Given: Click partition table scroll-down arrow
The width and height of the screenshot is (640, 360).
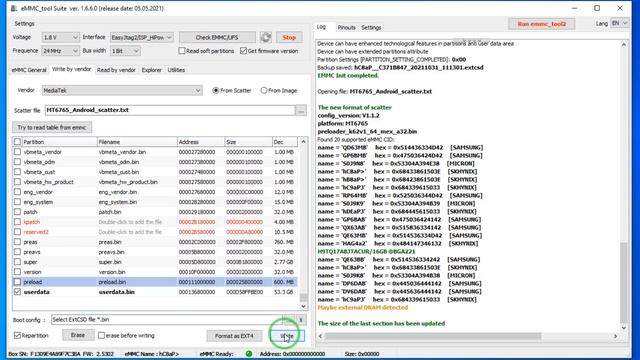Looking at the screenshot, I should (x=303, y=306).
